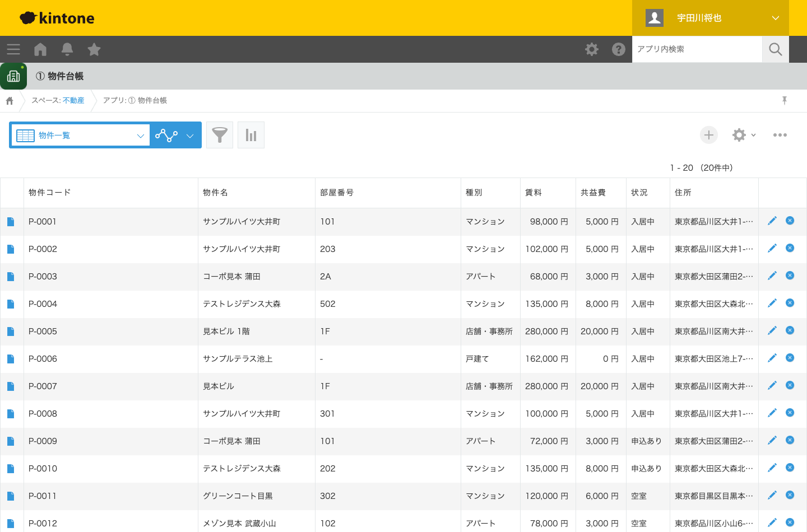
Task: Go to the portal home icon
Action: (40, 49)
